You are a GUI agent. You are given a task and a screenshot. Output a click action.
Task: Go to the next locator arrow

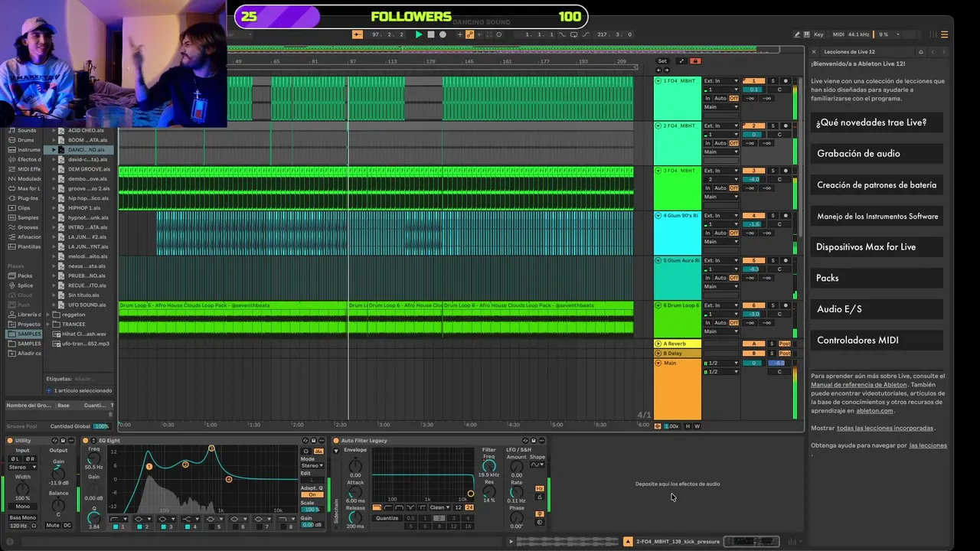click(x=666, y=70)
